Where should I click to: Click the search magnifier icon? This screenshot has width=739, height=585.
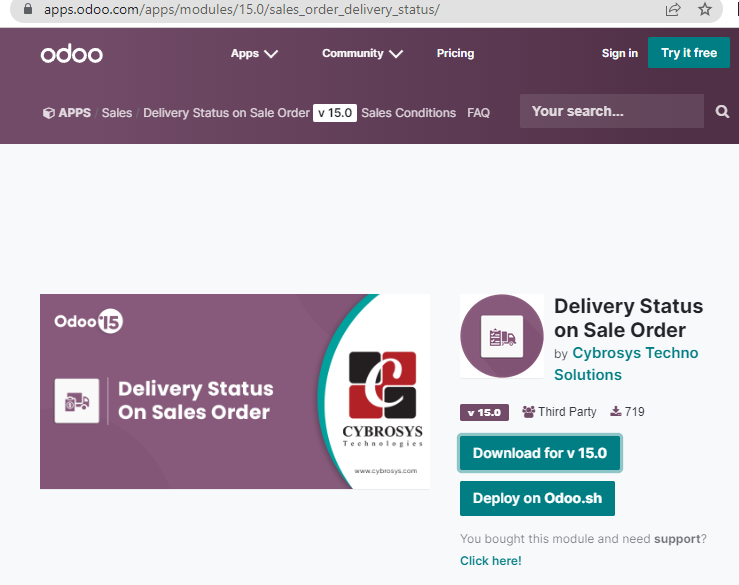tap(722, 112)
